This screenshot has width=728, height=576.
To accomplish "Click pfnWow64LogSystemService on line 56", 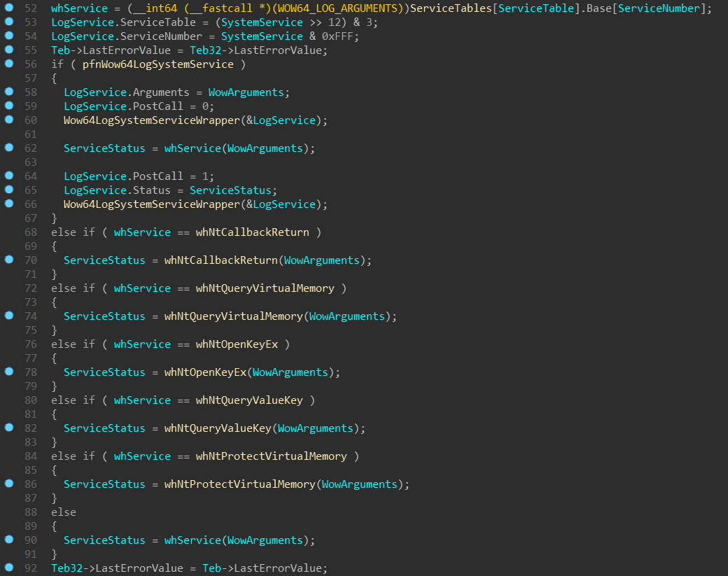I will pyautogui.click(x=158, y=64).
